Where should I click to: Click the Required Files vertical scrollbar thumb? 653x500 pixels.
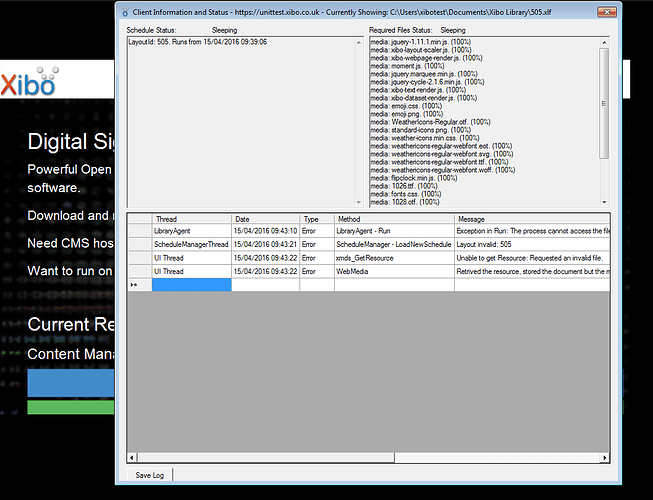click(x=604, y=103)
